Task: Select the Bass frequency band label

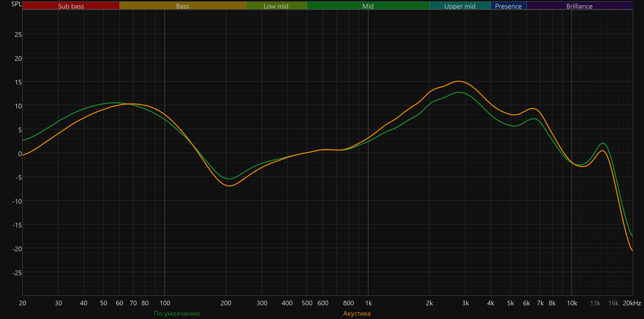Action: [182, 6]
